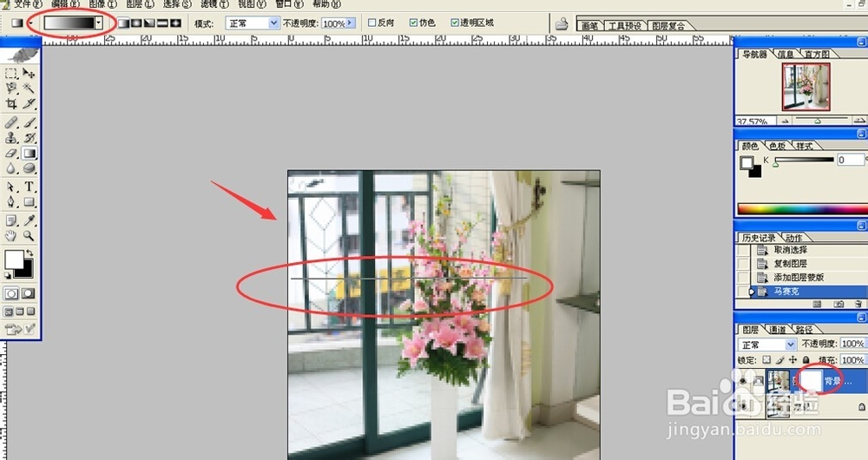Select the Brush tool
Viewport: 868px width, 460px height.
click(29, 122)
